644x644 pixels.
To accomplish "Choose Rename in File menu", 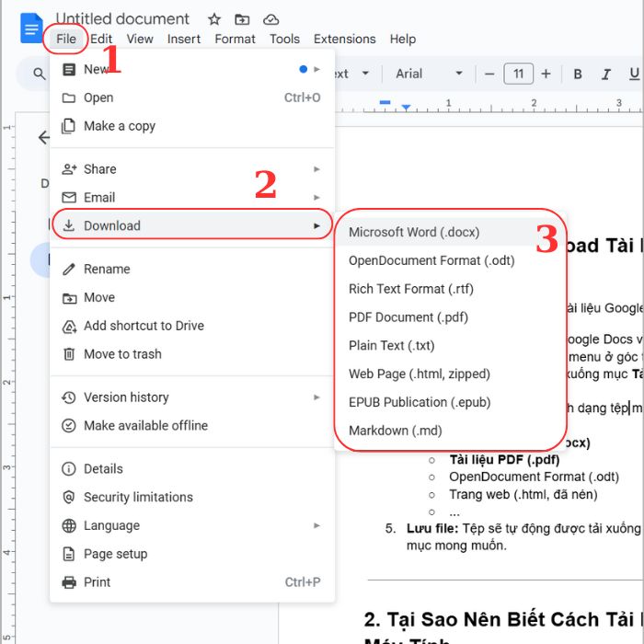I will point(191,269).
